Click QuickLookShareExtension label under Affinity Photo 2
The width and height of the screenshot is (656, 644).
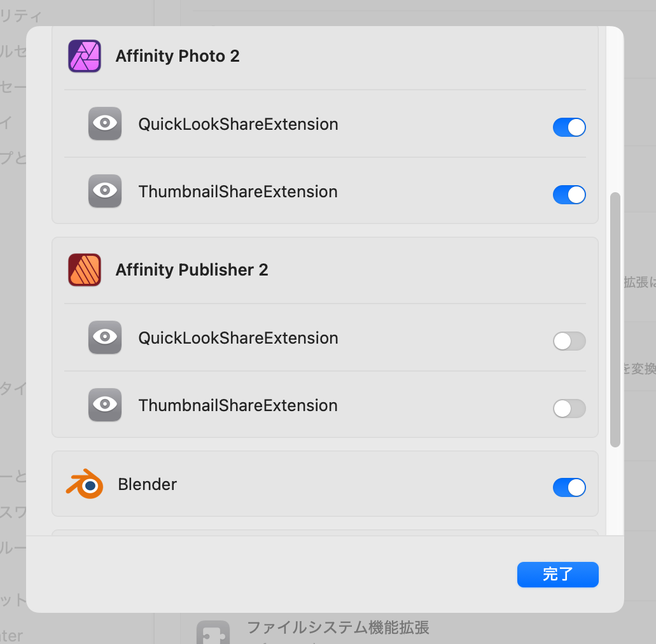[238, 124]
